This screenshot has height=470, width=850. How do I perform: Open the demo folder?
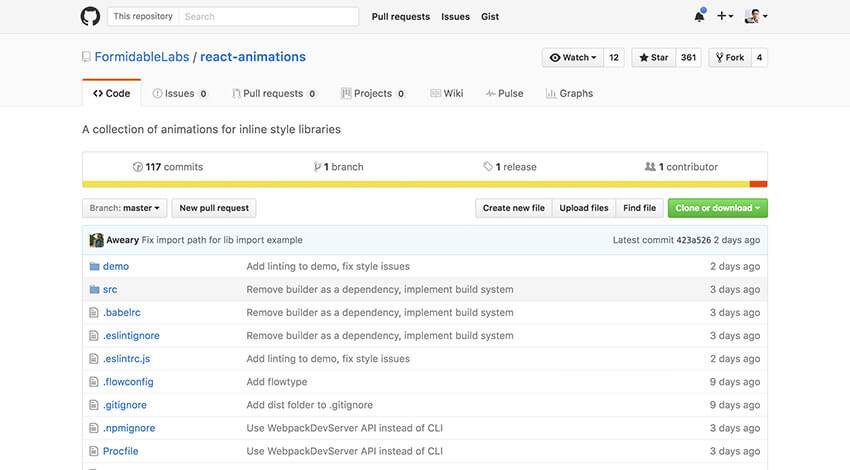click(x=116, y=266)
